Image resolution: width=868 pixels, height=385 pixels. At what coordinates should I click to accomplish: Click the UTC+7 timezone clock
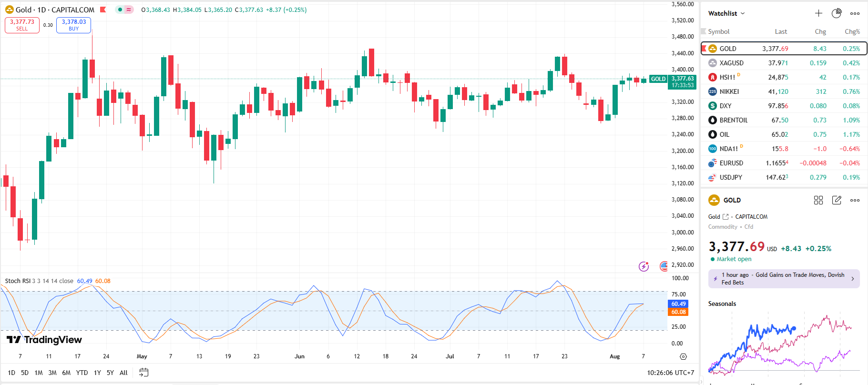(x=670, y=373)
